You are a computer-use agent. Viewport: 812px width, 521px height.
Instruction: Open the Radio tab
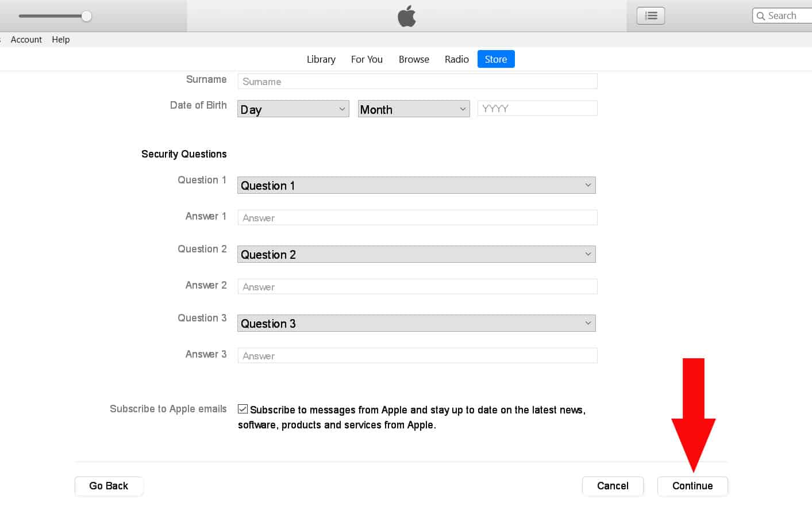(456, 59)
